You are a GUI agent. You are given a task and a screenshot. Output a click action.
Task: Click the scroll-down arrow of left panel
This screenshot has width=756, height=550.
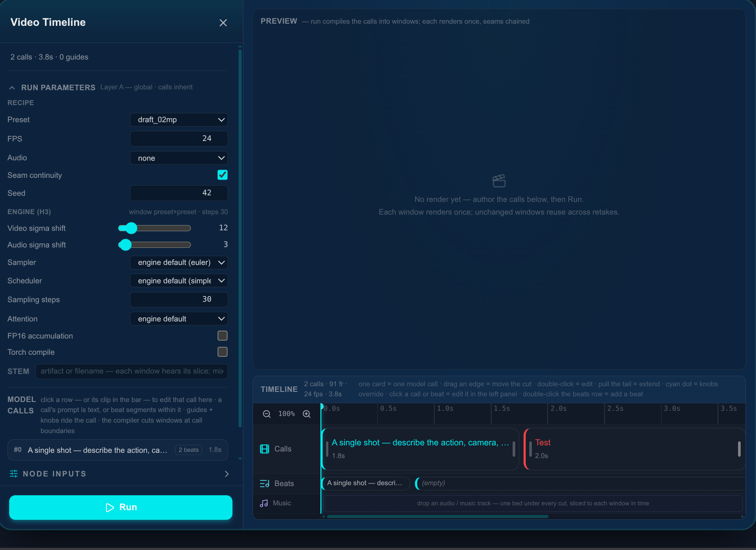pyautogui.click(x=240, y=458)
